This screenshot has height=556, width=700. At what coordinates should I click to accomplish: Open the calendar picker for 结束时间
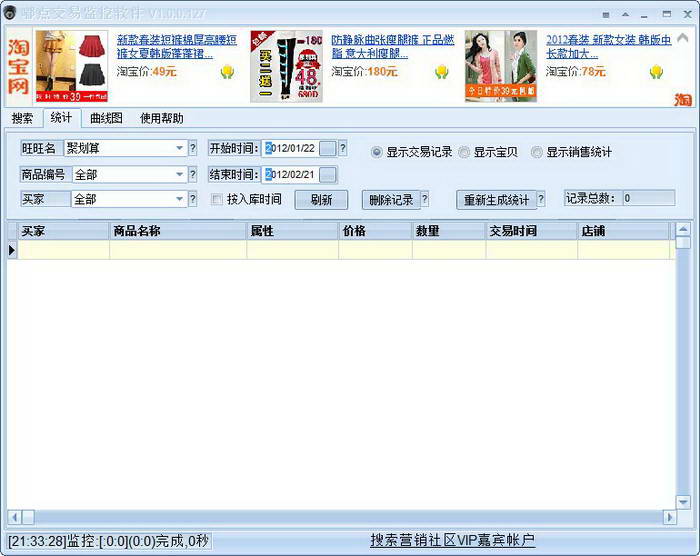[328, 175]
